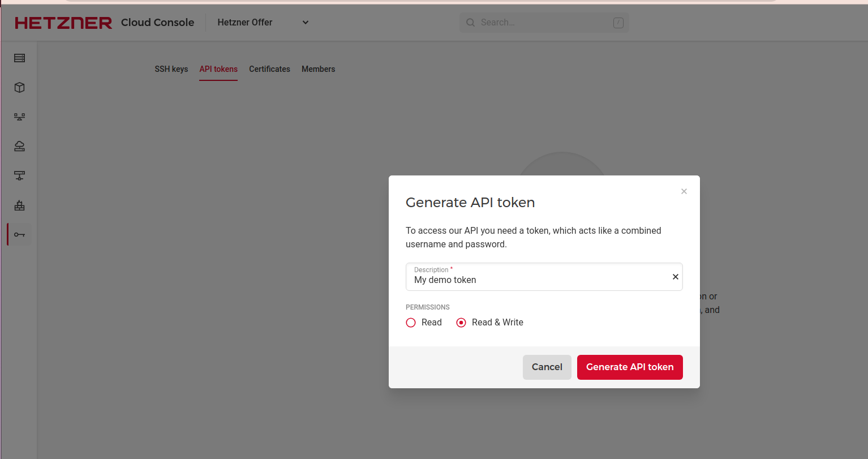Open the Networks sidebar icon
Screen dimensions: 868x459
coord(20,175)
